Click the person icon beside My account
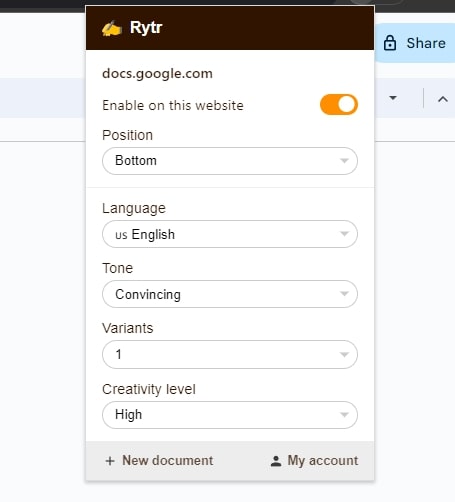This screenshot has width=455, height=502. click(276, 461)
